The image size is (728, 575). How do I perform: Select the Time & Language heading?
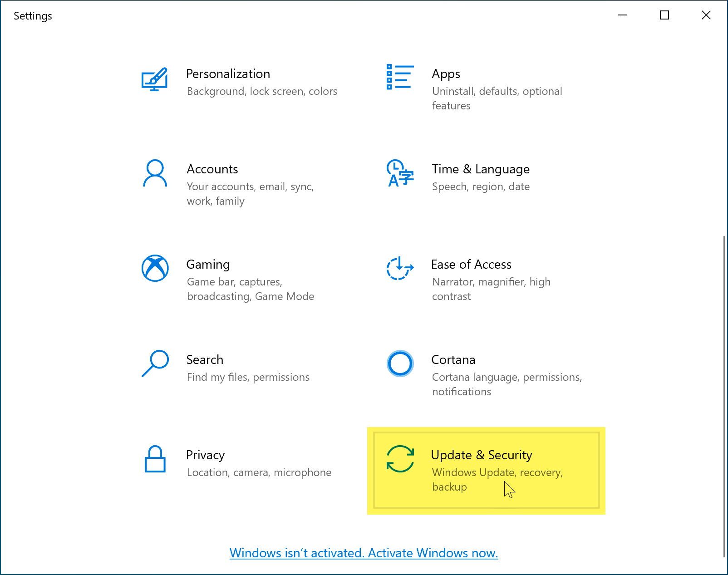coord(480,169)
